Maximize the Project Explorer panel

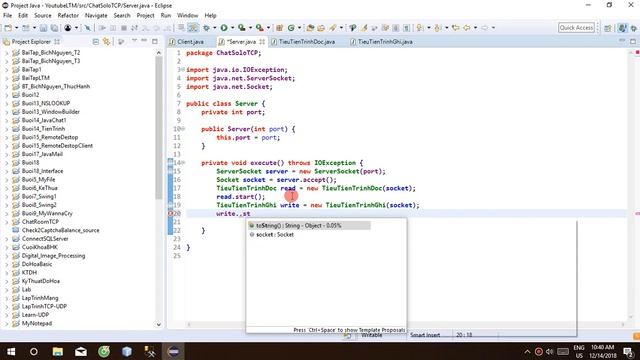click(x=155, y=41)
